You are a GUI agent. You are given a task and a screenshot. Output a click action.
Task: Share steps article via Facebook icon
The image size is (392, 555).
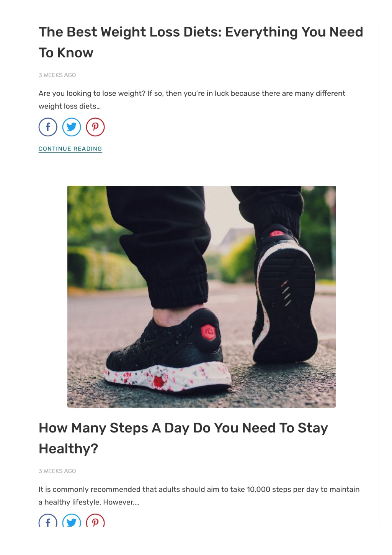coord(48,520)
